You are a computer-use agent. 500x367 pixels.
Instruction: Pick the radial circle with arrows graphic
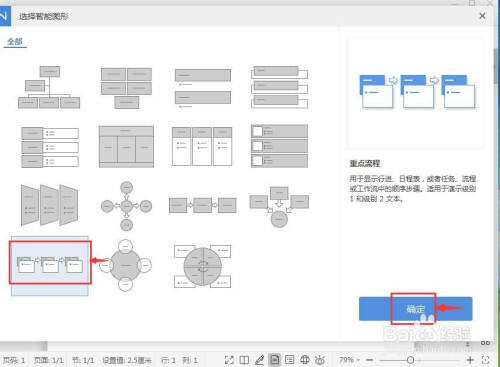point(126,206)
